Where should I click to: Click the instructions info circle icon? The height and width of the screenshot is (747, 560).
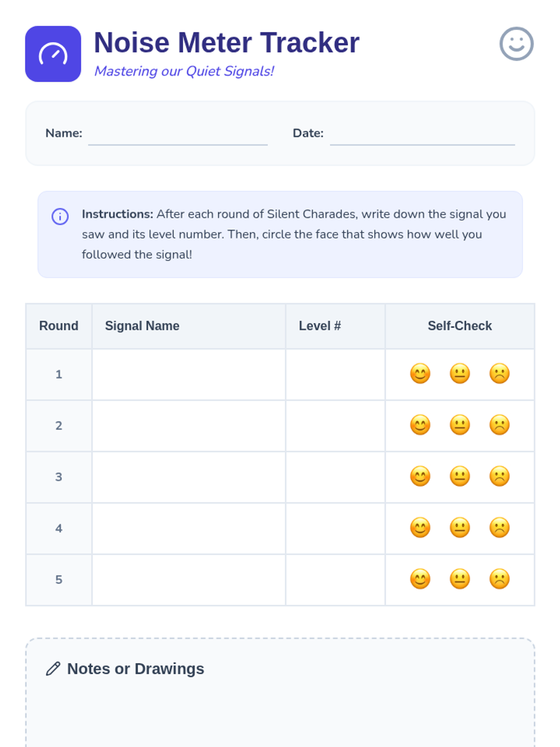coord(60,217)
